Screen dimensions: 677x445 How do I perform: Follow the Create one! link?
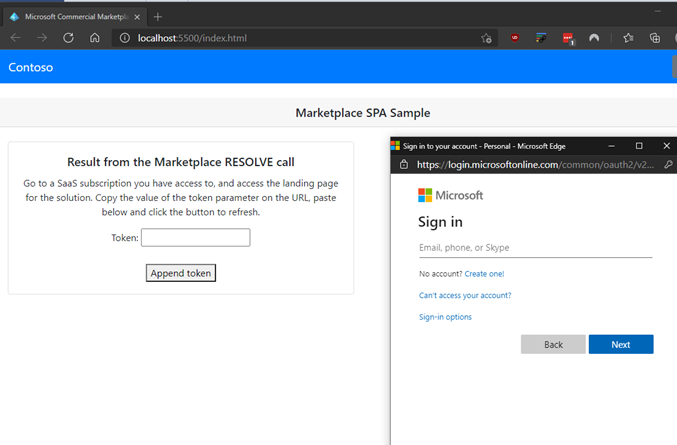pyautogui.click(x=484, y=274)
